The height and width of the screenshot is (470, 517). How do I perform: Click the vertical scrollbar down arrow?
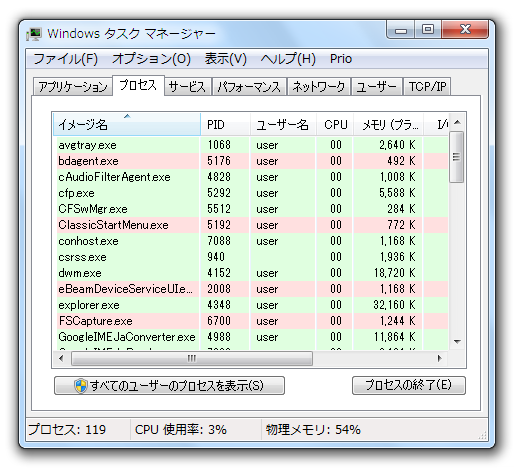point(457,341)
